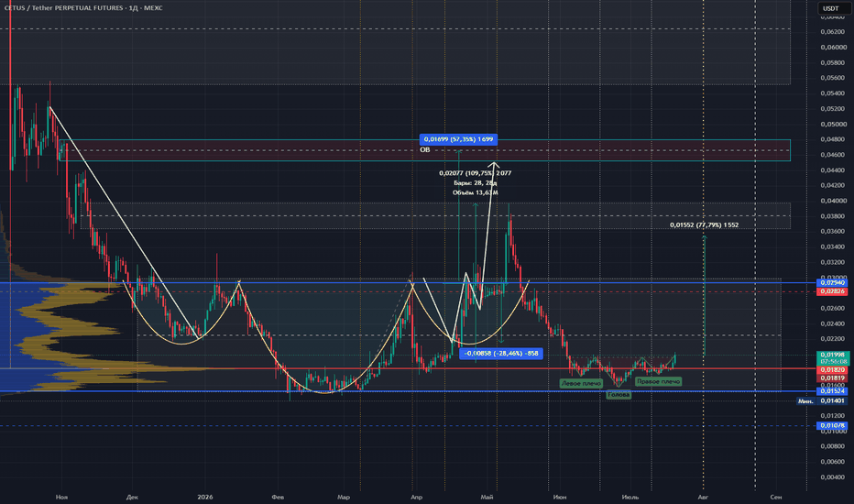The width and height of the screenshot is (854, 504).
Task: Click the Апр month on time axis
Action: point(416,497)
